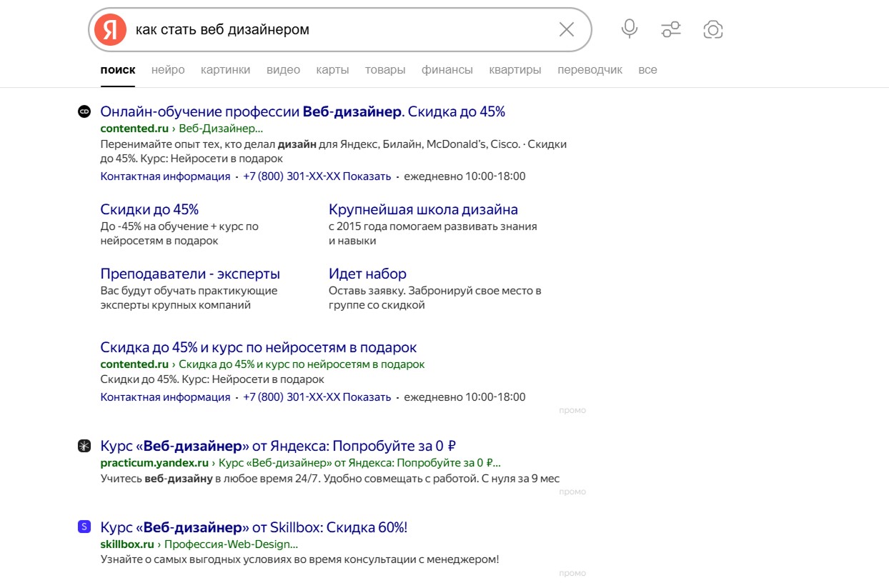The image size is (889, 588).
Task: Click practicum.yandex.ru breadcrumb link
Action: 301,463
